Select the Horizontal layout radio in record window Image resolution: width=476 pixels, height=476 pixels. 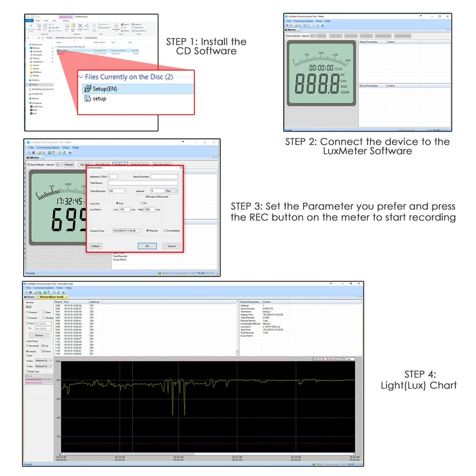click(27, 346)
